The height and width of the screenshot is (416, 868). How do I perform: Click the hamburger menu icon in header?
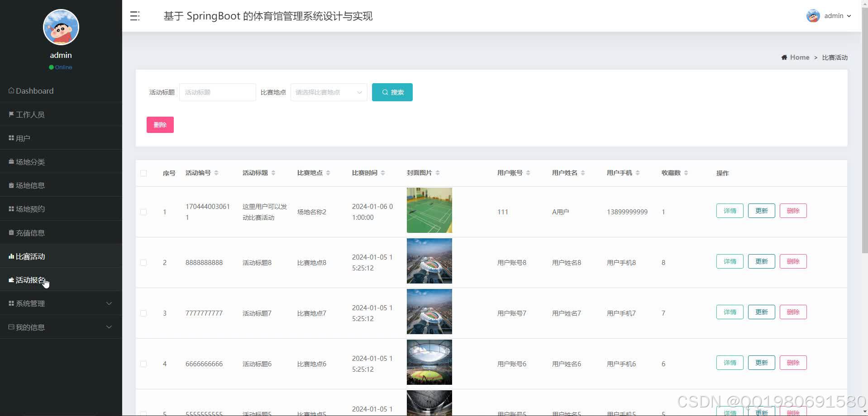pos(134,16)
